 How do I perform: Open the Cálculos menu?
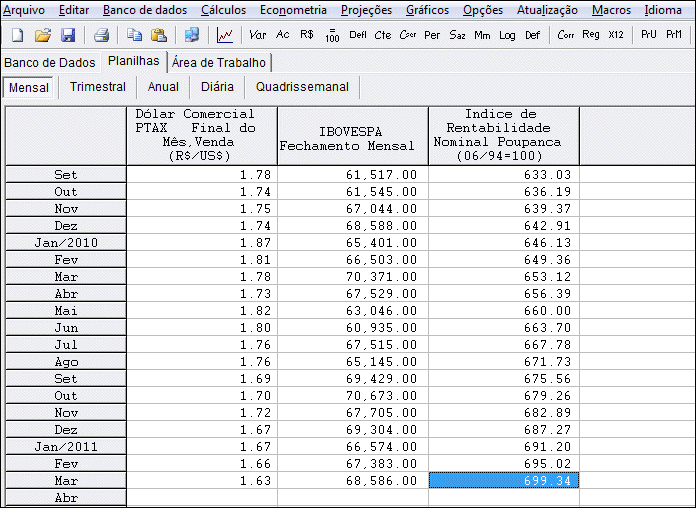223,10
